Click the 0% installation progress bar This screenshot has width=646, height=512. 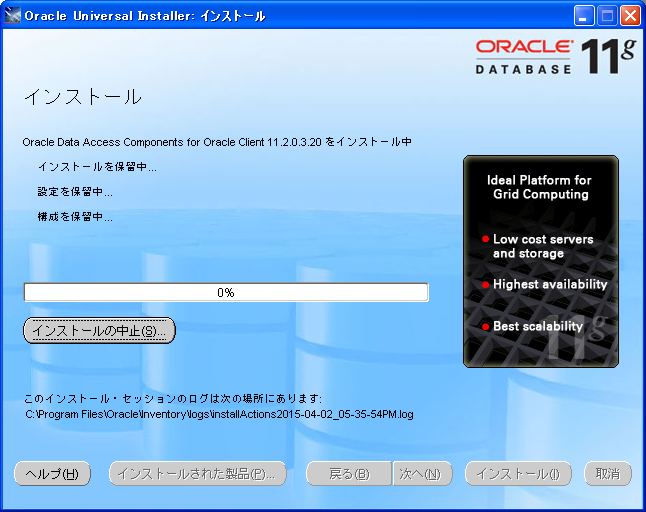point(226,293)
